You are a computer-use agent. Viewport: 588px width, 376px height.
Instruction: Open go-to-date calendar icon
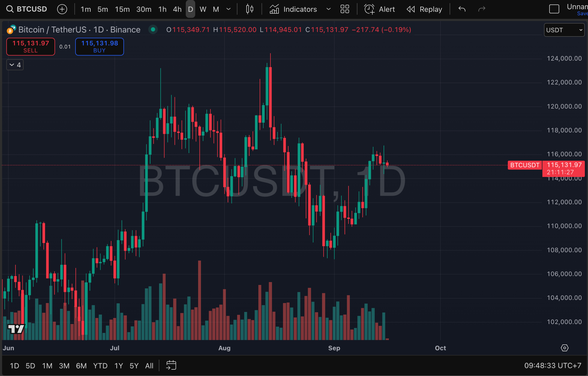pos(171,365)
